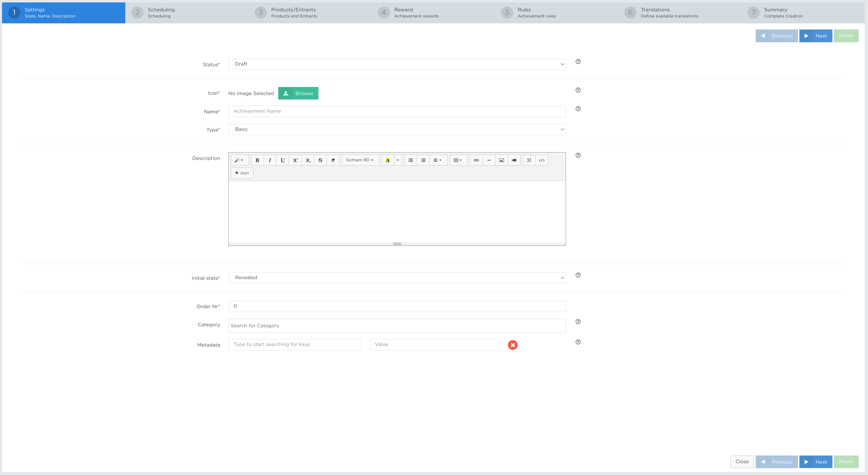Open the paragraph alignment menu
868x475 pixels.
coord(438,160)
